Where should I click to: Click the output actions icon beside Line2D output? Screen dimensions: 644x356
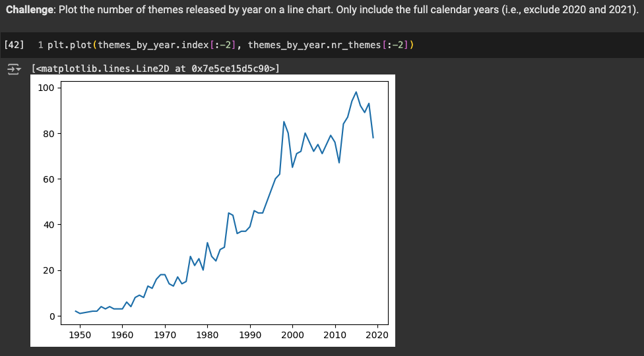pyautogui.click(x=14, y=69)
